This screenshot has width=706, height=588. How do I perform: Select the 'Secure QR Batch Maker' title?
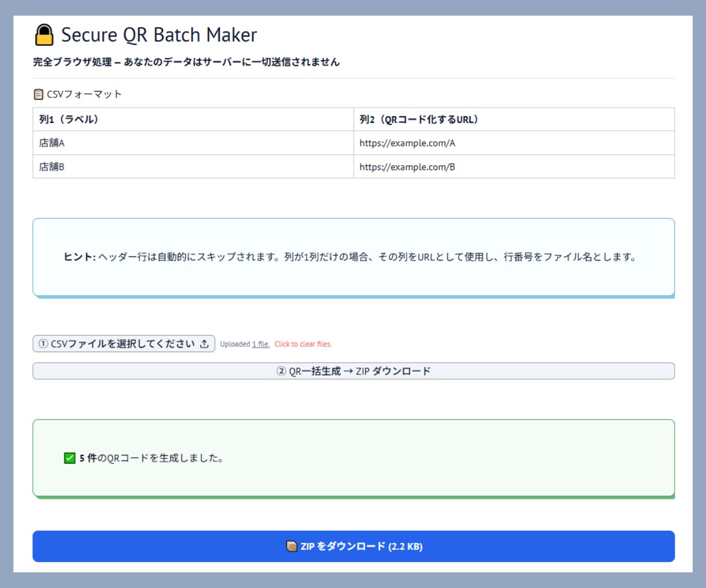[159, 35]
